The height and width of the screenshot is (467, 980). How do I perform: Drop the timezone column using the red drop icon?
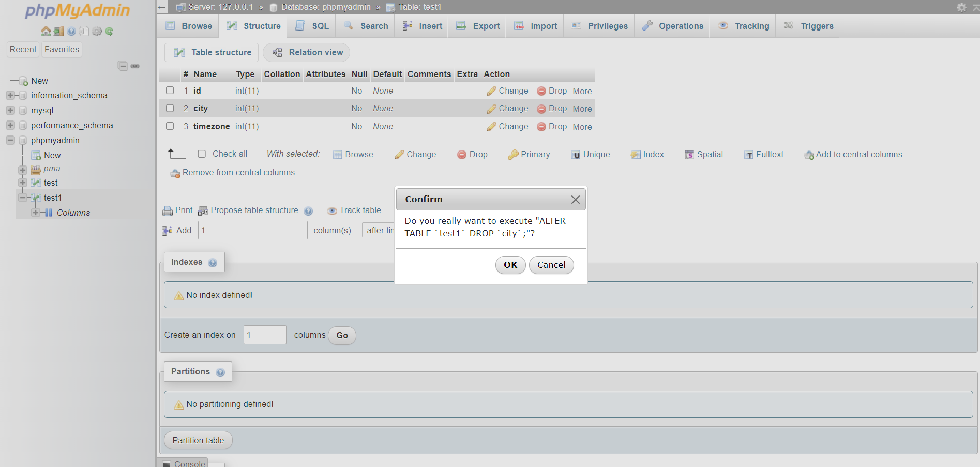541,127
